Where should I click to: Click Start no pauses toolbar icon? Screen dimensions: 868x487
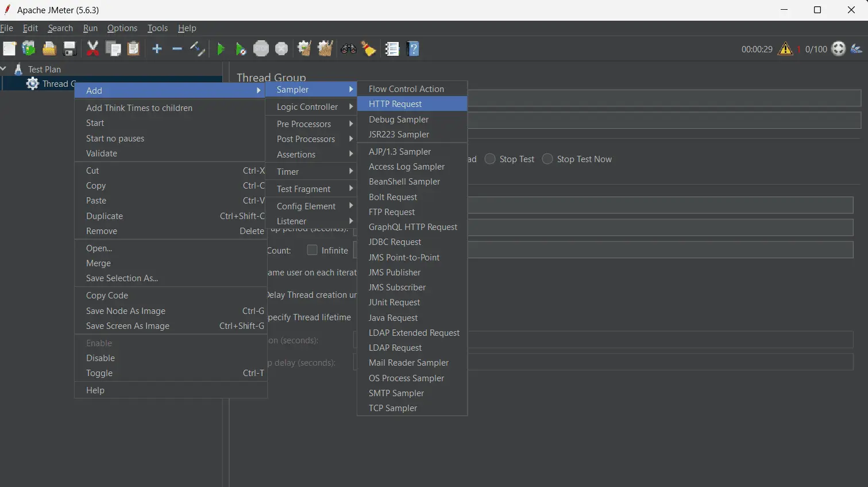click(241, 49)
